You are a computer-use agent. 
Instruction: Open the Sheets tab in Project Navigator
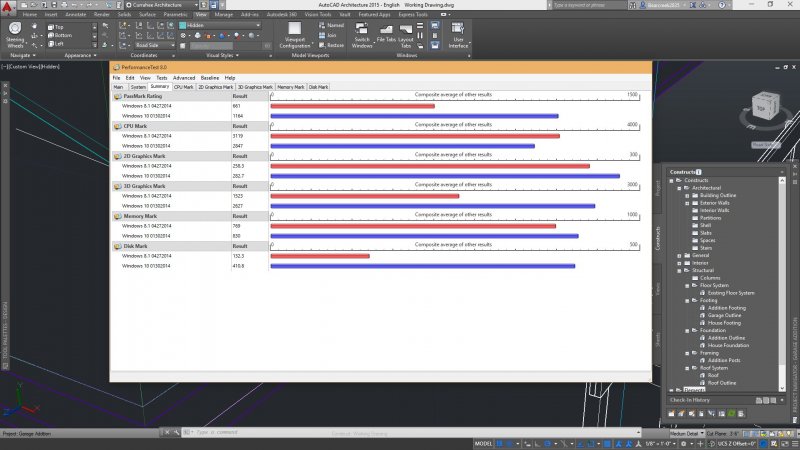point(658,339)
